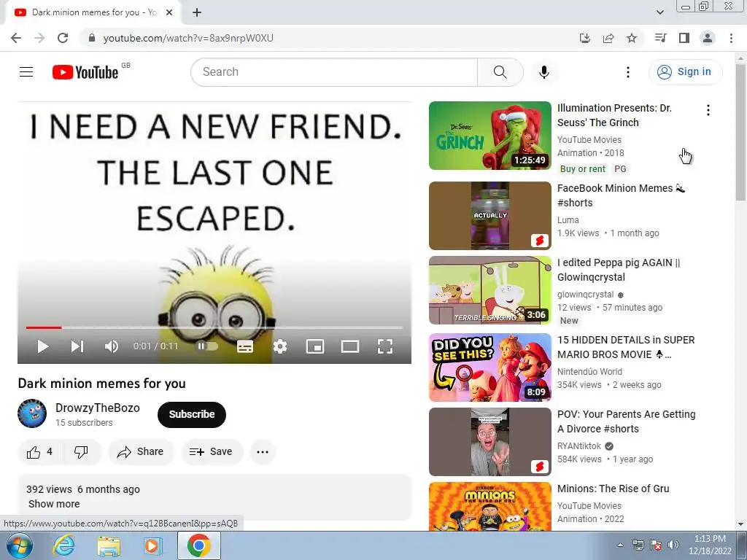Open new tab with plus
The width and height of the screenshot is (747, 560).
tap(197, 13)
